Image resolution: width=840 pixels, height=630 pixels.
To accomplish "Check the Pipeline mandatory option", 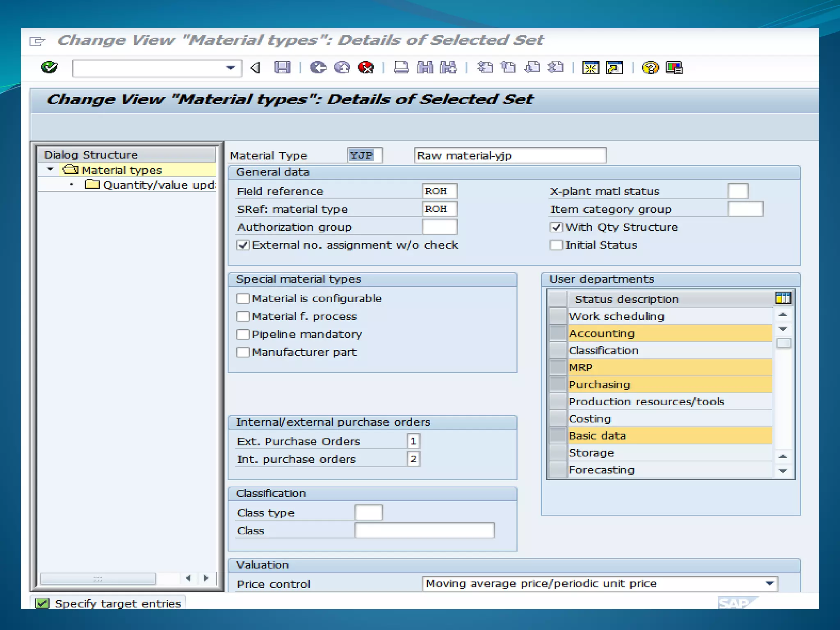I will (x=243, y=334).
